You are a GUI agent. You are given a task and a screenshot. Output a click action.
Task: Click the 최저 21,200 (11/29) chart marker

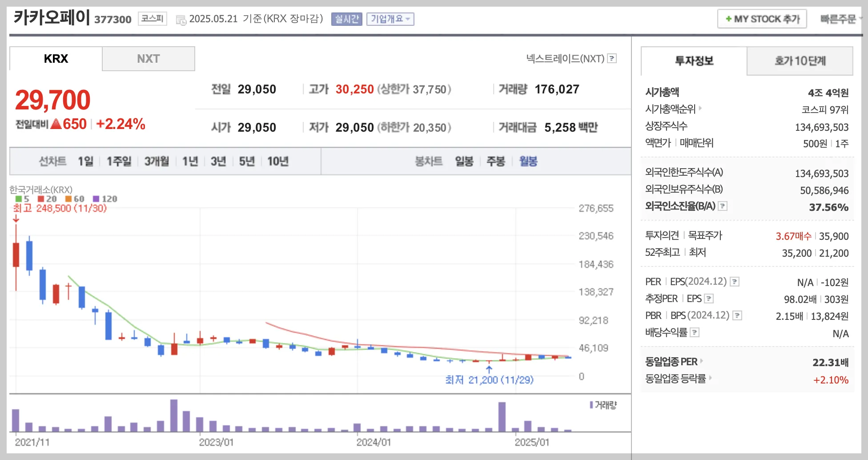490,379
